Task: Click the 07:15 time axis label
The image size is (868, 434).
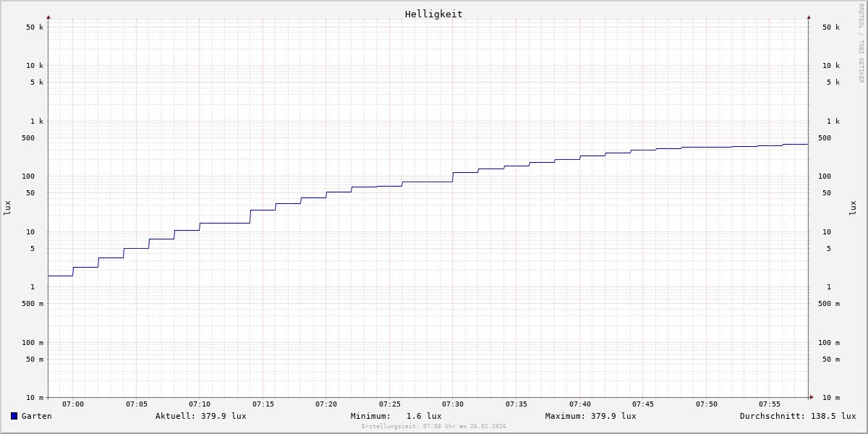Action: click(263, 404)
